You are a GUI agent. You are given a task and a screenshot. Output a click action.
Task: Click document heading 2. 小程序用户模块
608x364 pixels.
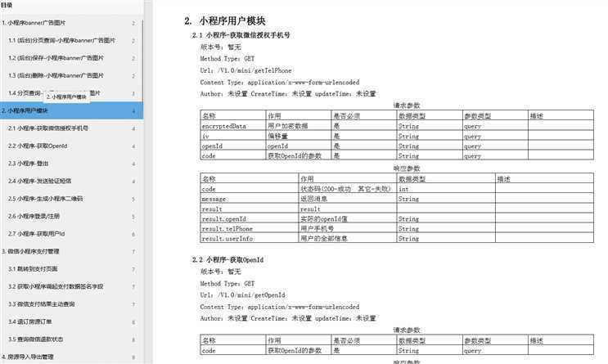pyautogui.click(x=225, y=21)
